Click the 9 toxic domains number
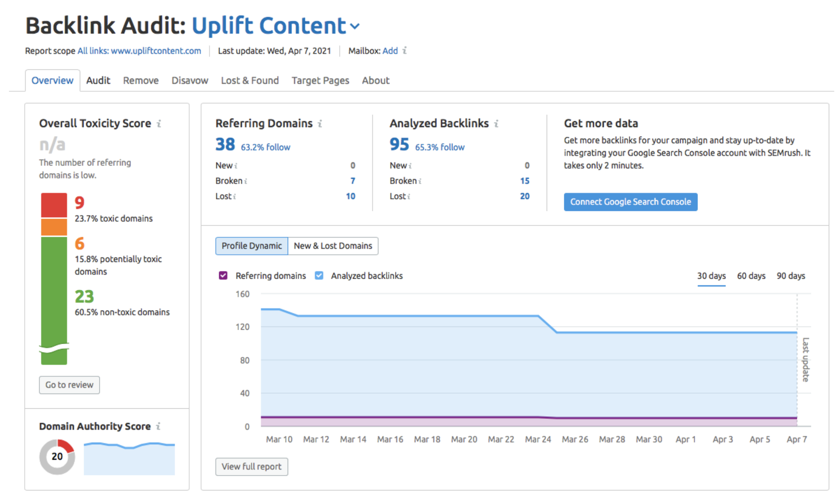This screenshot has height=504, width=838. [x=80, y=203]
